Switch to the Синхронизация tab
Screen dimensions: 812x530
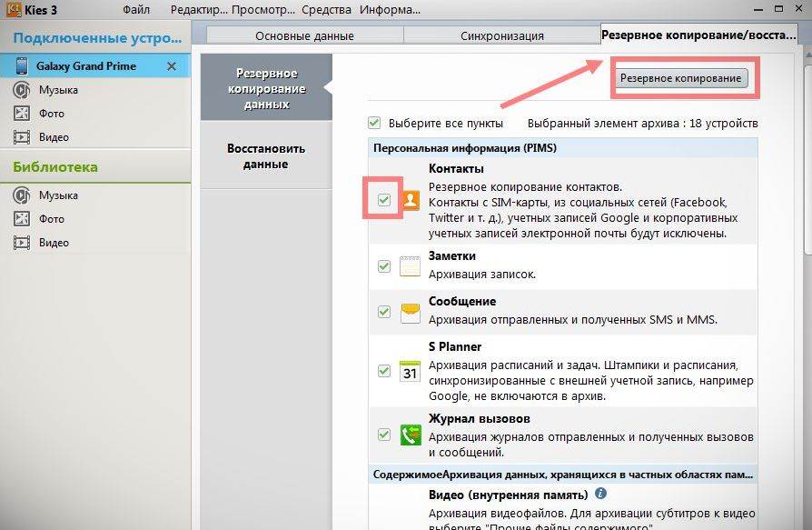(500, 36)
